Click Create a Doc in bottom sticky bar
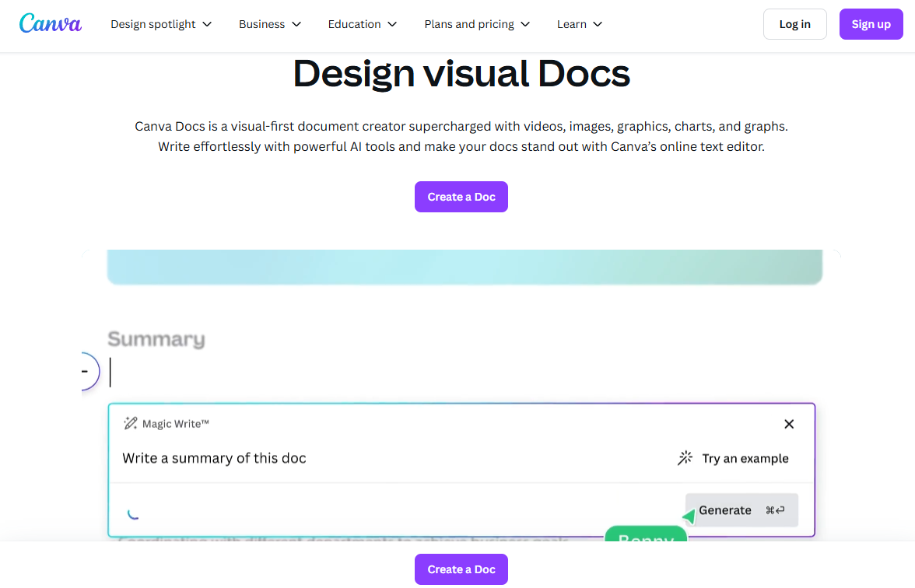This screenshot has height=588, width=915. point(461,569)
